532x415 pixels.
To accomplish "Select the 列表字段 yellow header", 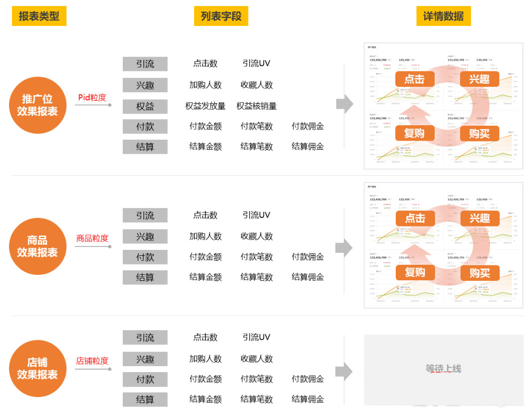I will (221, 16).
